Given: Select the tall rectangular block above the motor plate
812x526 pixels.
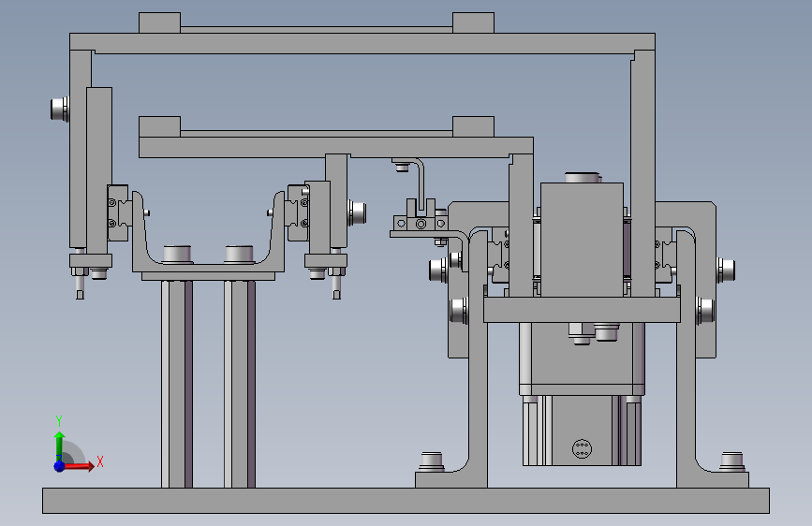Looking at the screenshot, I should point(582,240).
